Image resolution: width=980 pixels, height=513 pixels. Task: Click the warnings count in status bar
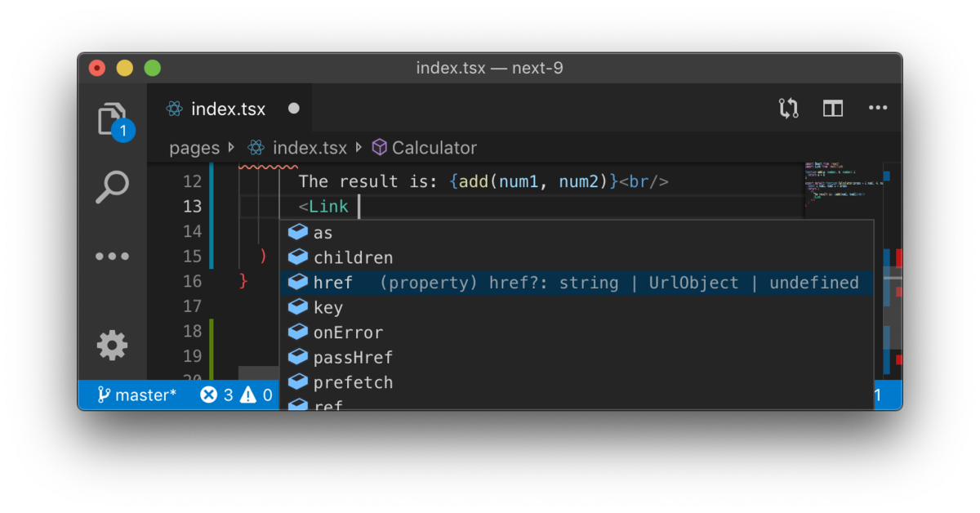259,395
